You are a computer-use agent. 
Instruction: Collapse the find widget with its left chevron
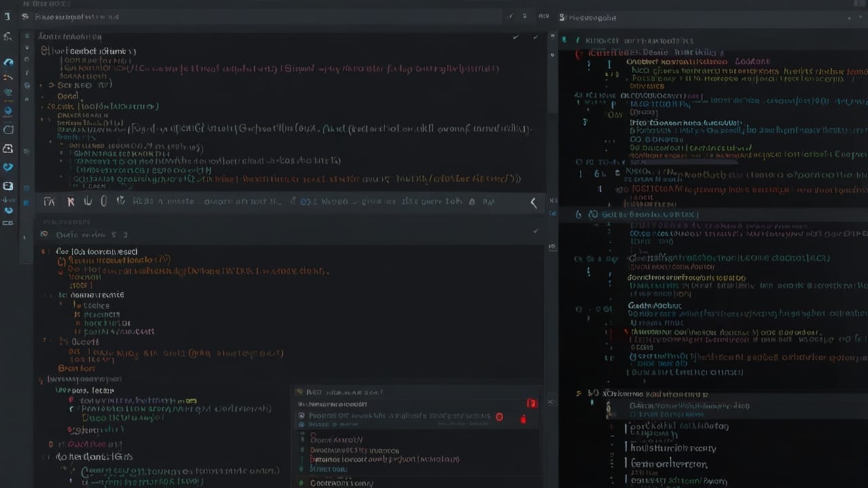click(534, 201)
